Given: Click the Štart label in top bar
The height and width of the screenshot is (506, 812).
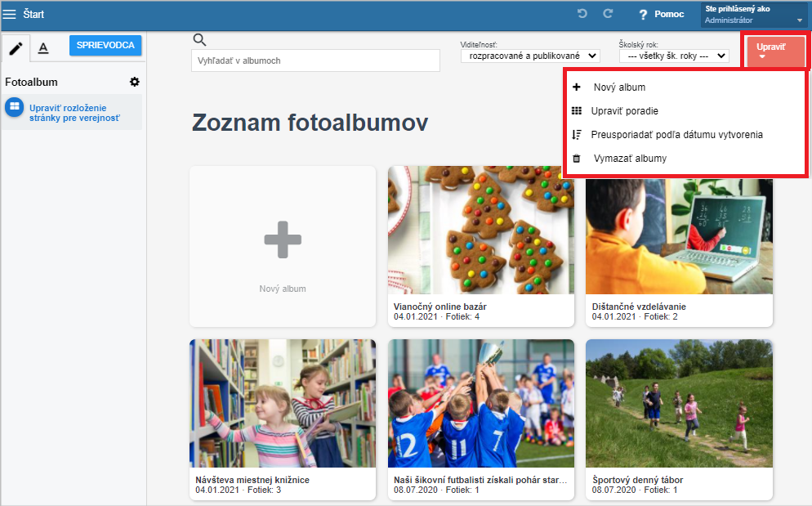Looking at the screenshot, I should click(33, 14).
